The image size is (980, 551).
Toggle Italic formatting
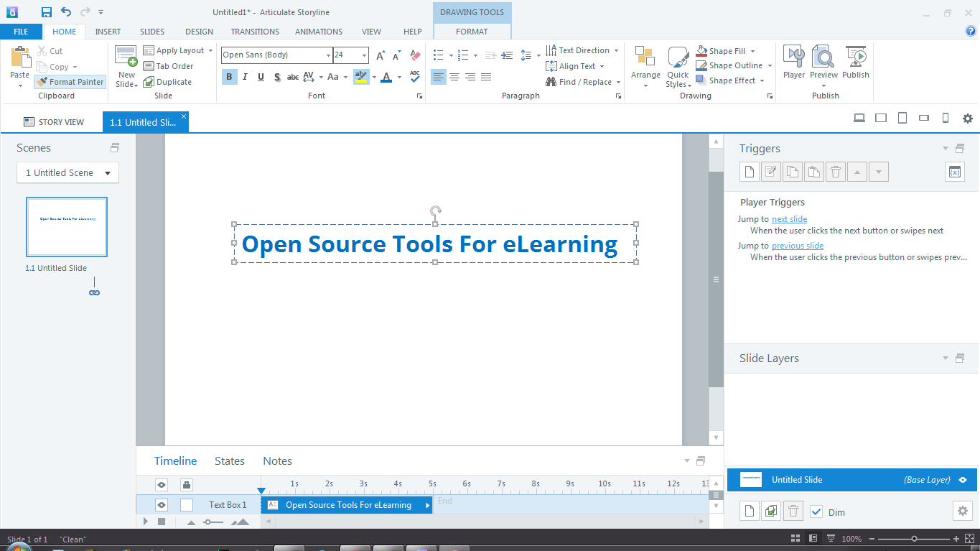click(x=245, y=77)
